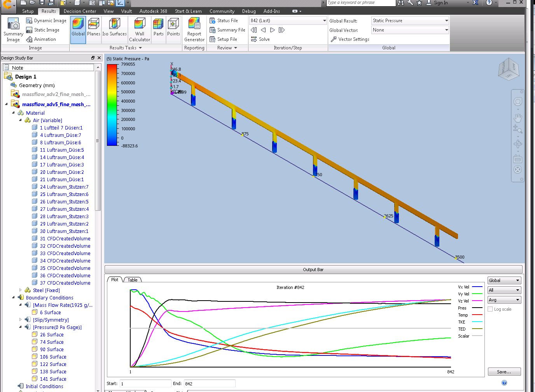
Task: Click the help icon in Output Bar
Action: coord(504,383)
